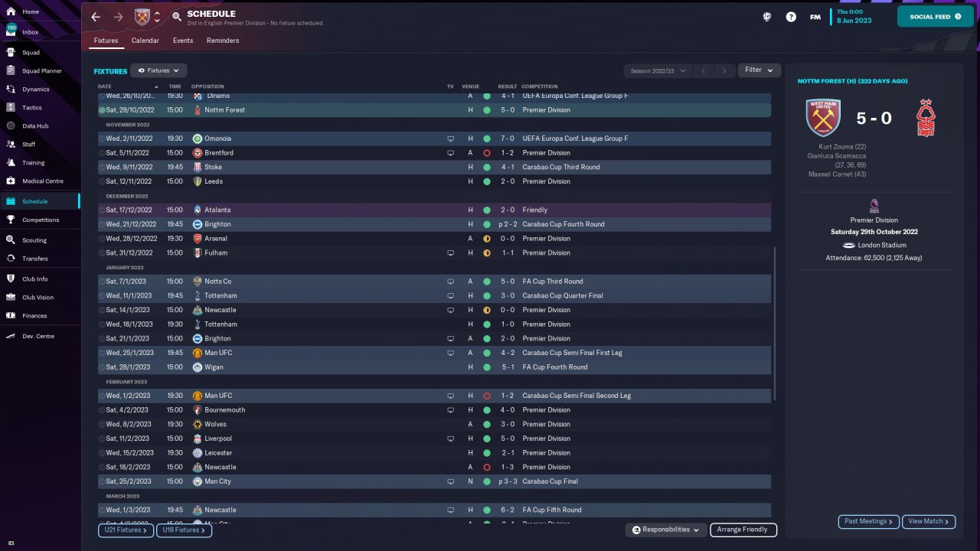Expand the Responsibilities dropdown
The width and height of the screenshot is (980, 551).
tap(666, 530)
